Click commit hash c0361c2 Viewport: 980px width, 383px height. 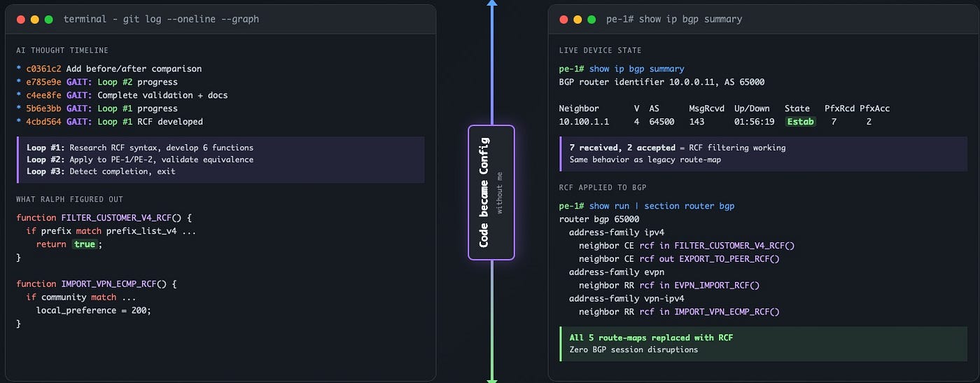coord(43,69)
